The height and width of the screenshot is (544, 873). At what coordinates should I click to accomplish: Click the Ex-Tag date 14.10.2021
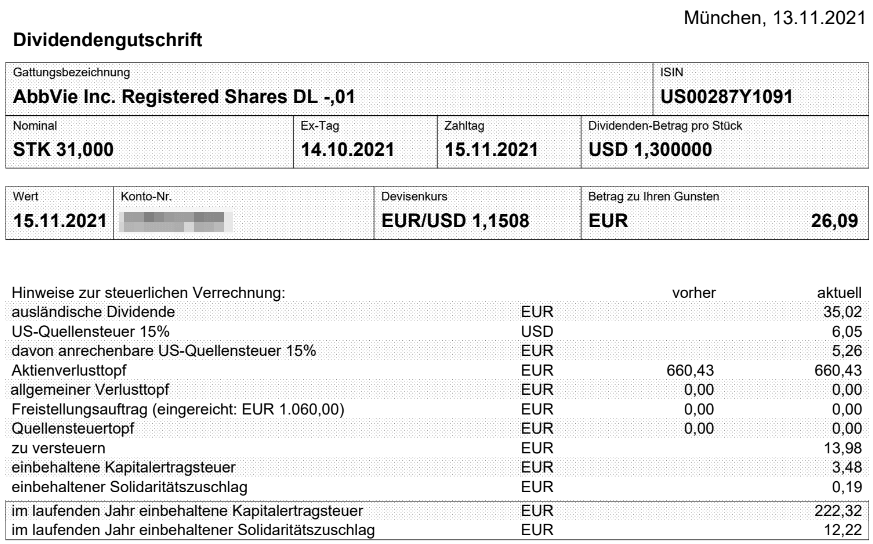pos(348,150)
